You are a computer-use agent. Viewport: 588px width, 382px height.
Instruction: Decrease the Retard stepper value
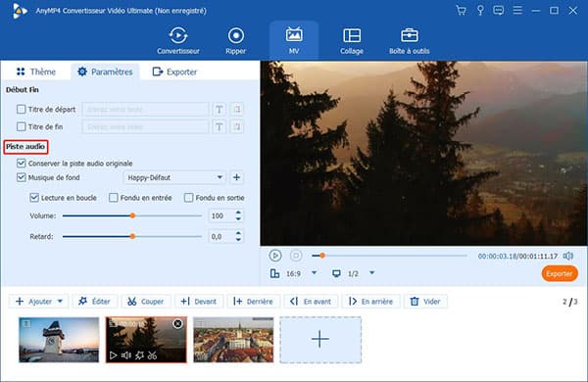pyautogui.click(x=238, y=240)
